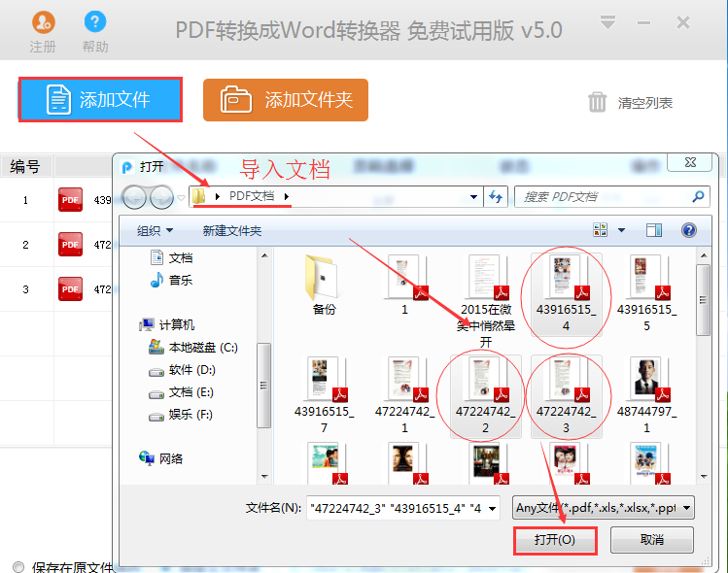This screenshot has width=728, height=573.
Task: Select 文档 in navigation tree
Action: [x=171, y=257]
